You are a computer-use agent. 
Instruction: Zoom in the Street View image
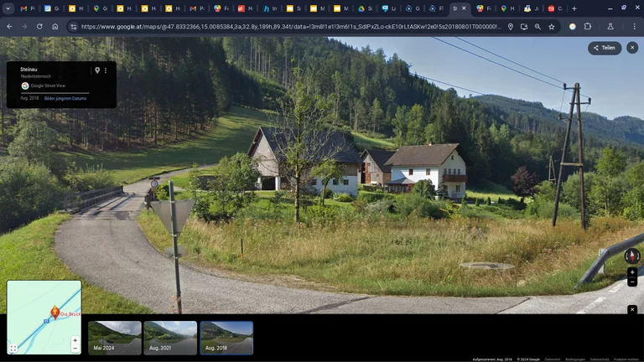632,272
